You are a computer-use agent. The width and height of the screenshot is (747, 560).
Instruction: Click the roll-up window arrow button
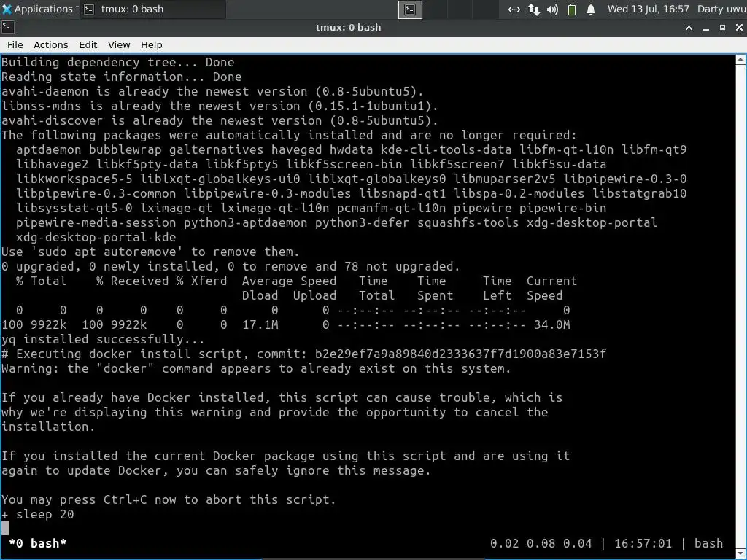point(689,28)
